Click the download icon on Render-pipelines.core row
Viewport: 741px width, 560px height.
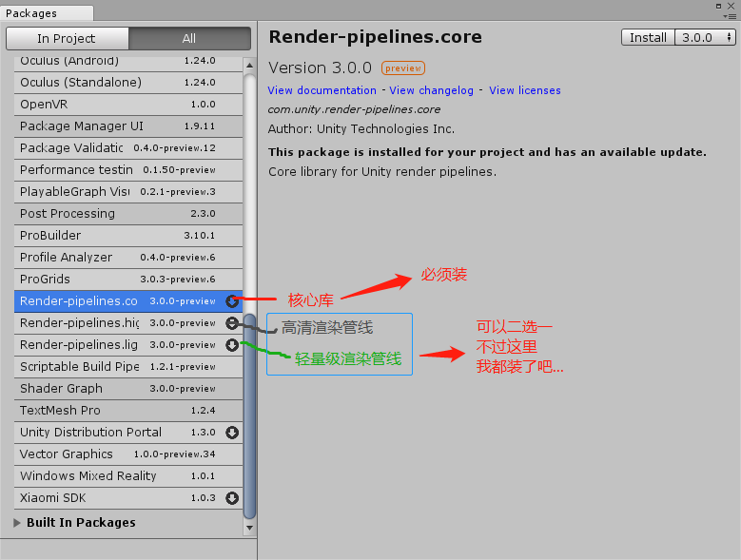coord(232,300)
